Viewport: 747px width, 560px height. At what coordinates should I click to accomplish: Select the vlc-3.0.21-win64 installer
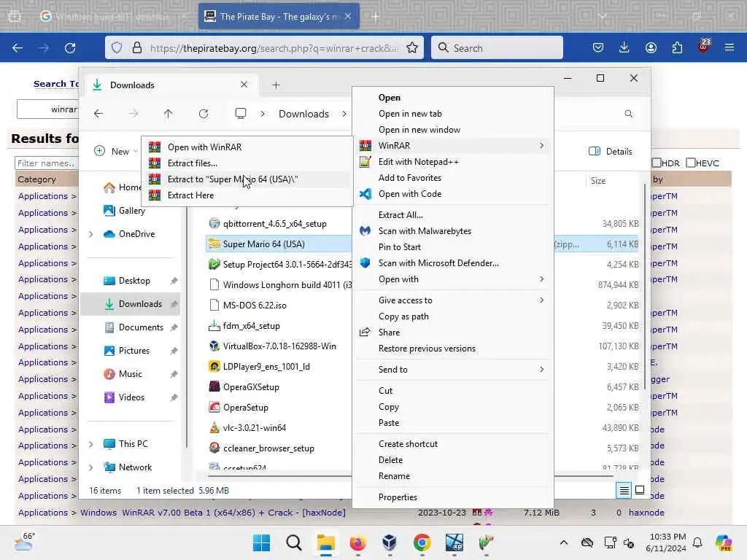coord(255,427)
